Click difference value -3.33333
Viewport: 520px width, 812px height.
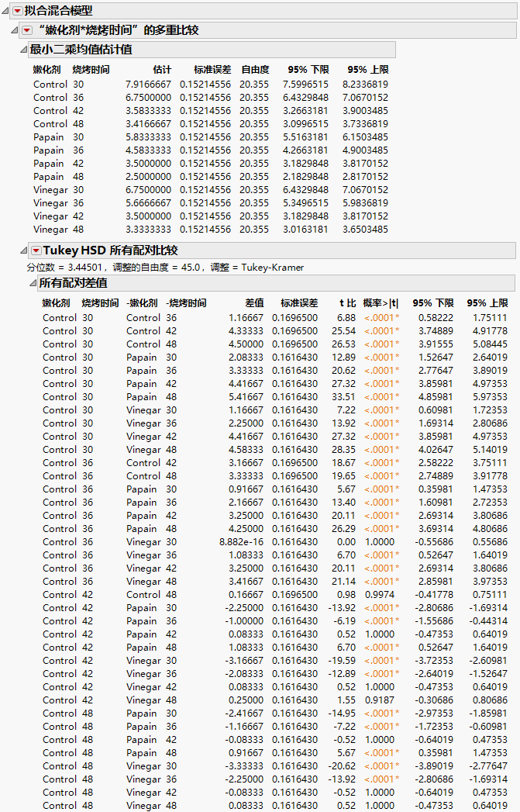(x=244, y=766)
